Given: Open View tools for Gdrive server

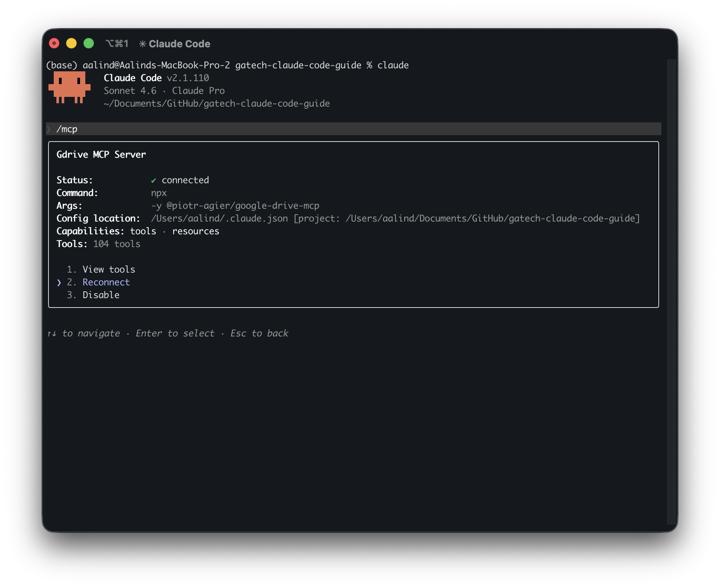Looking at the screenshot, I should (109, 269).
